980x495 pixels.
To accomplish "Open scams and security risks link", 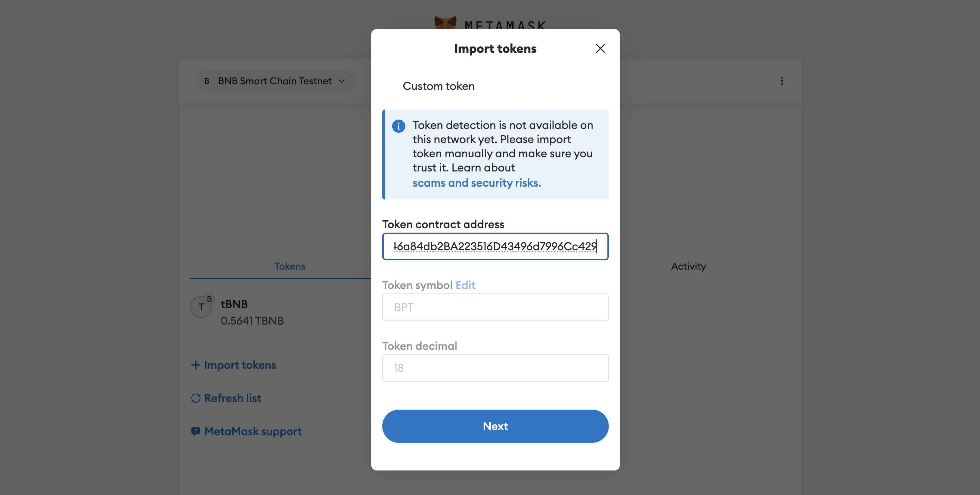I will pyautogui.click(x=476, y=183).
